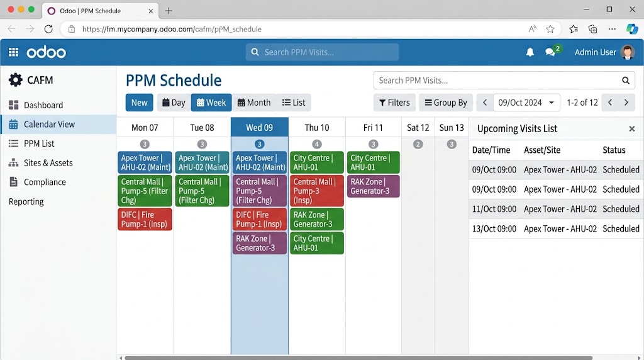Viewport: 644px width, 360px height.
Task: Go back in browser history
Action: coord(11,29)
